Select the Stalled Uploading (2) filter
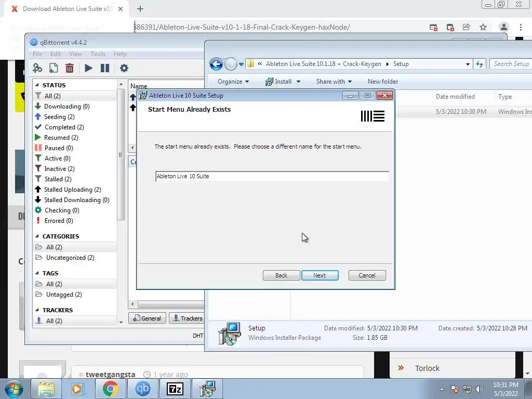 pyautogui.click(x=73, y=190)
